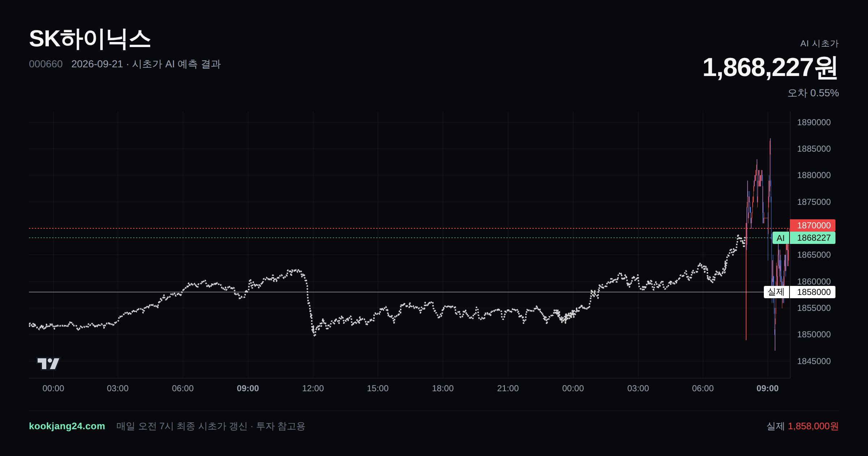Click the 1850000 price axis label
868x456 pixels.
click(x=814, y=334)
